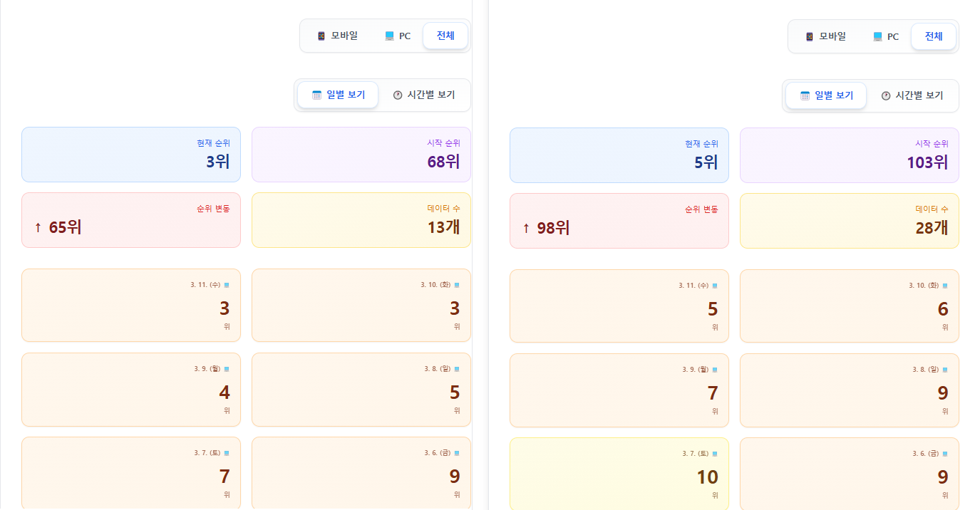Select the 전체 filter in the right panel
The image size is (980, 510).
(x=934, y=36)
